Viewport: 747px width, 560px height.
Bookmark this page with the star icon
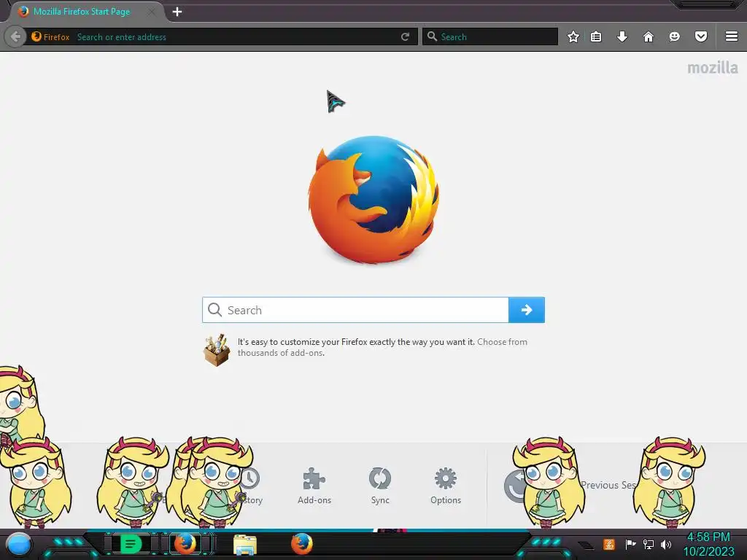[573, 36]
